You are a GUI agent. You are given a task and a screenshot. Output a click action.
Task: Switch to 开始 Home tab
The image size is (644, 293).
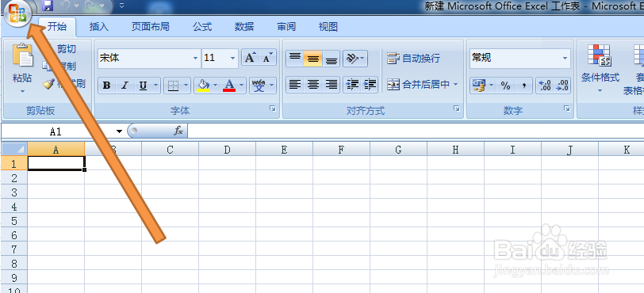56,27
